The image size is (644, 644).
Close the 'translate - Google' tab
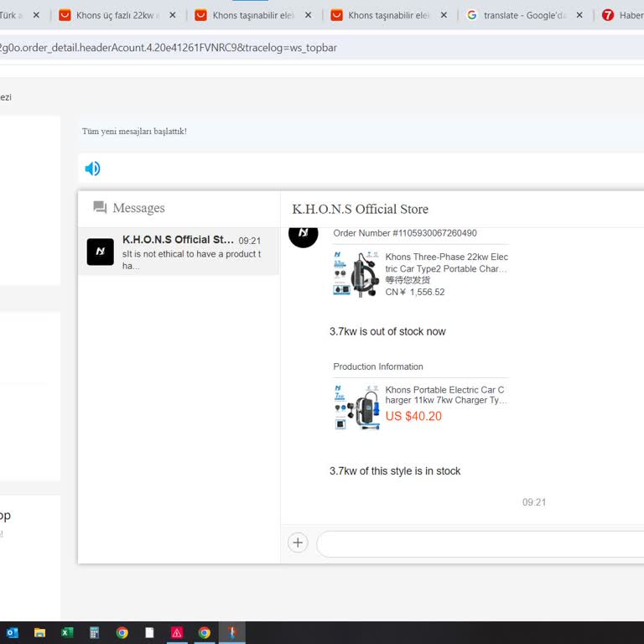point(579,15)
